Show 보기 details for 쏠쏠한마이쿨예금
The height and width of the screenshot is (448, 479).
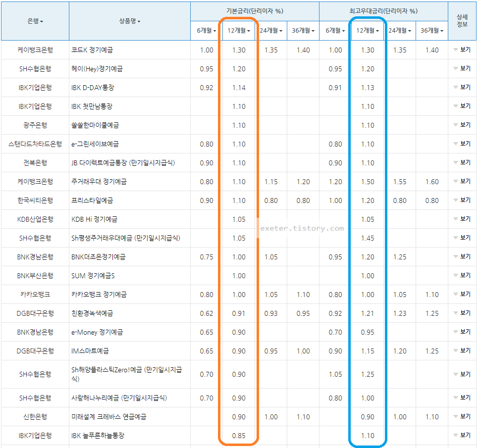click(x=462, y=125)
